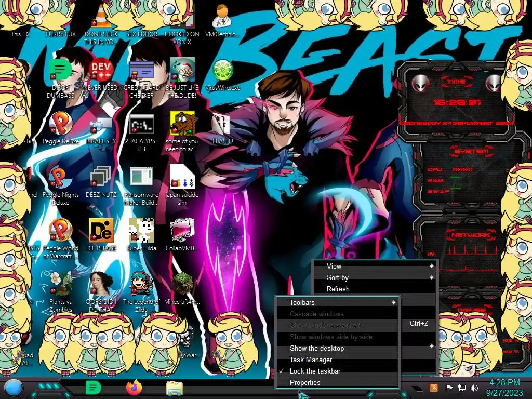The width and height of the screenshot is (532, 399).
Task: Open the volume speaker tray icon
Action: tap(474, 388)
